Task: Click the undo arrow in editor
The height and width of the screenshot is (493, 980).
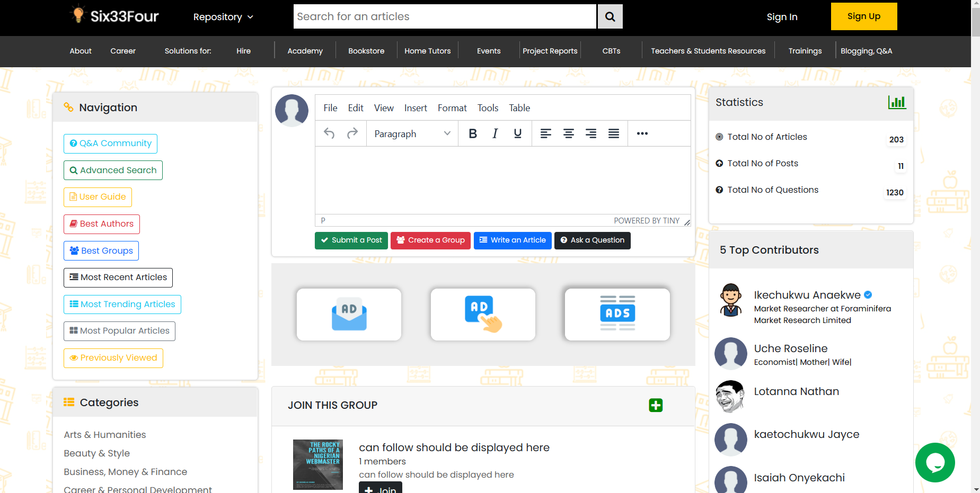Action: [329, 133]
